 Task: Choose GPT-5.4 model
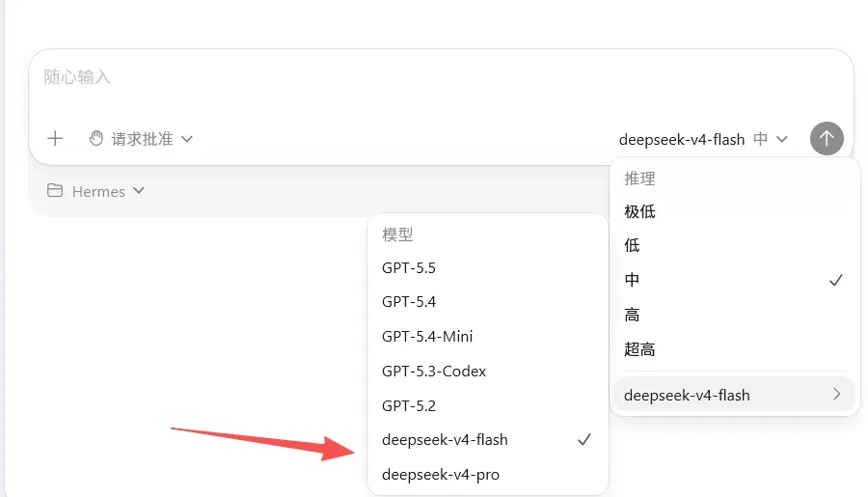tap(487, 302)
